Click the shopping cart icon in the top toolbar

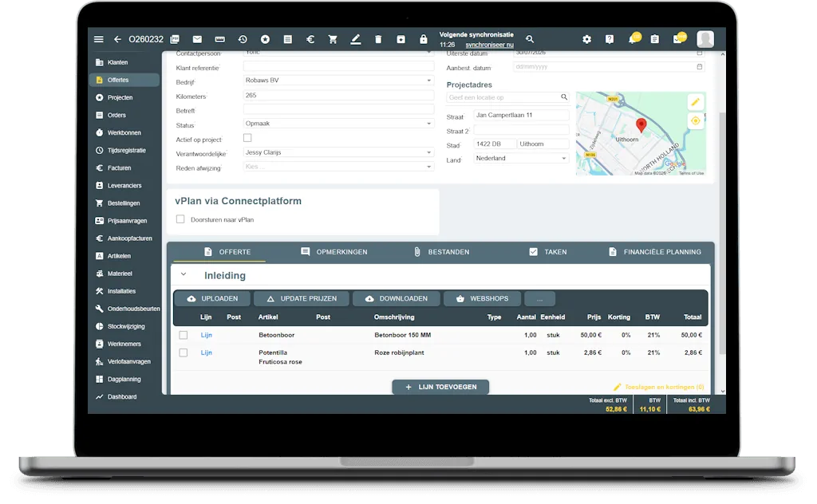(333, 39)
